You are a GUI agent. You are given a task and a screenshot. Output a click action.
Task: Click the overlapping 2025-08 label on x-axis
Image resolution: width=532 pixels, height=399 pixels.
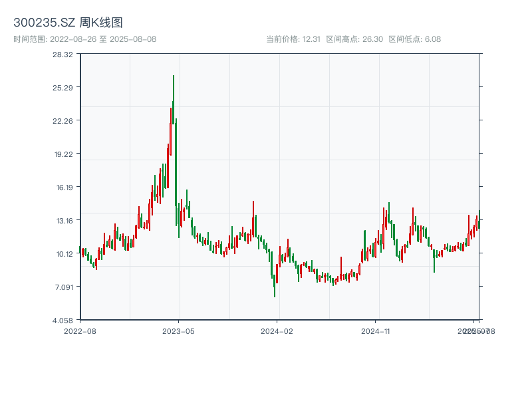coord(480,331)
